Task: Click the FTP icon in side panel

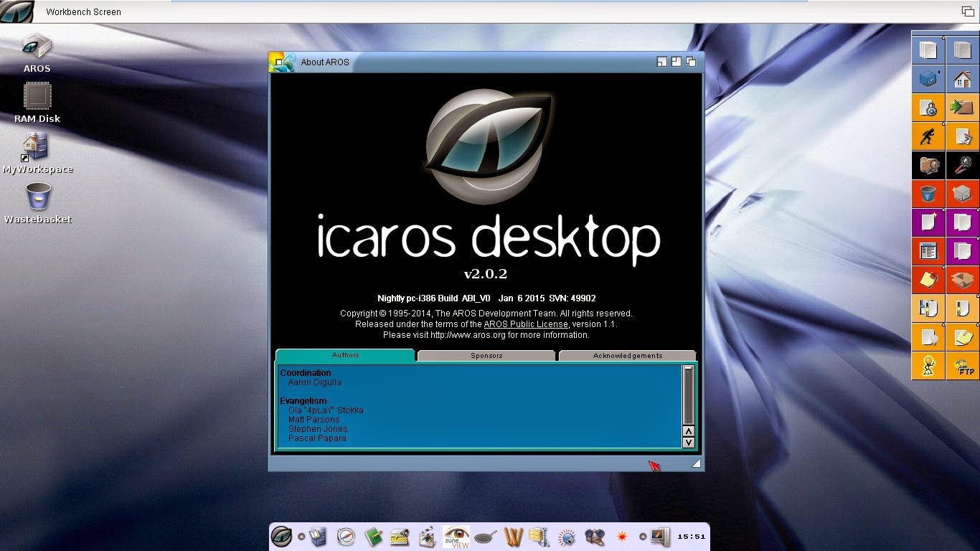Action: point(962,366)
